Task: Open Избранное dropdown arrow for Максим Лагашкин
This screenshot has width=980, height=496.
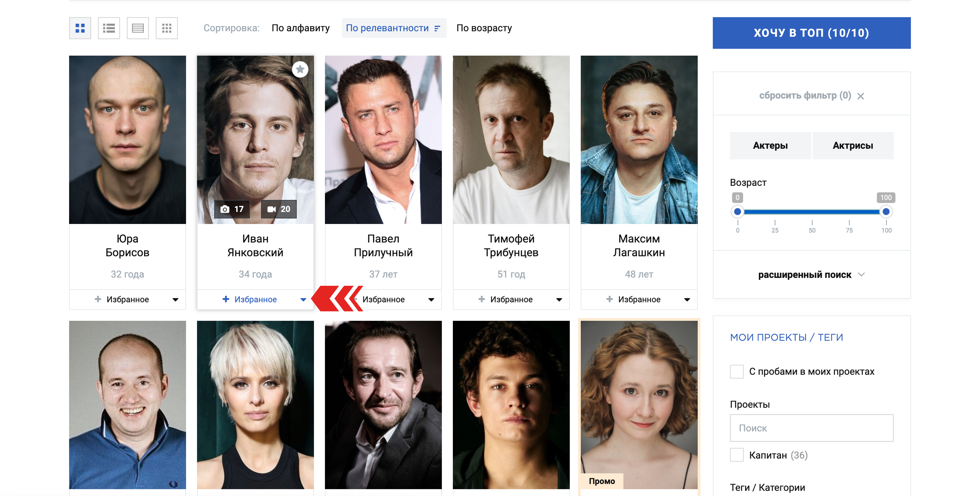Action: click(687, 300)
